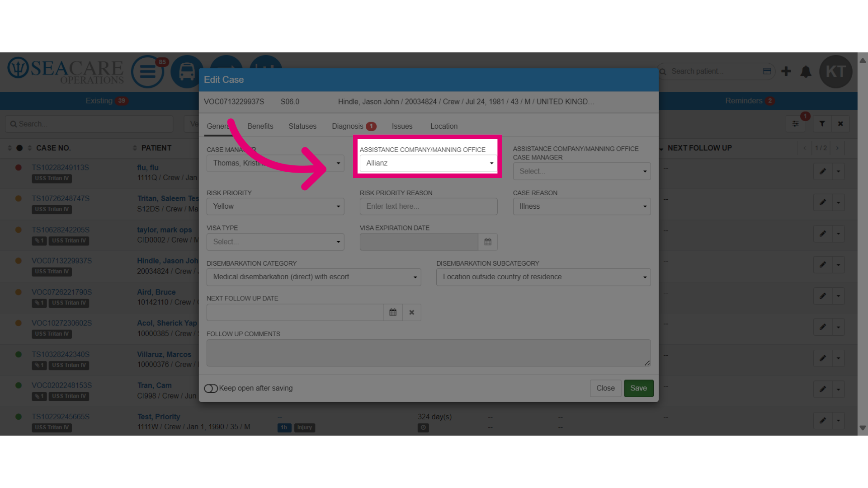Click the SeaCare Operations logo
Image resolution: width=868 pixels, height=488 pixels.
pyautogui.click(x=66, y=71)
